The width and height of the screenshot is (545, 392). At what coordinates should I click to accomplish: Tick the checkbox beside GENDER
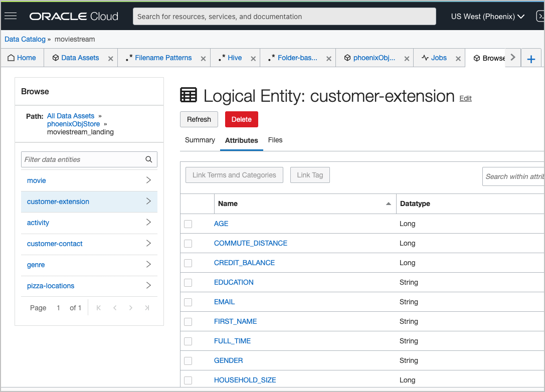pyautogui.click(x=188, y=360)
